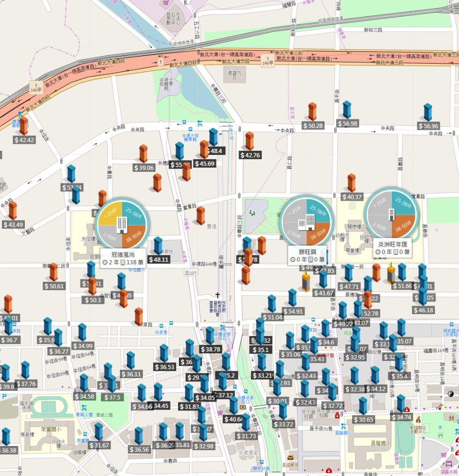
Task: Select the blue building marker above $56.96
Action: (x=428, y=112)
